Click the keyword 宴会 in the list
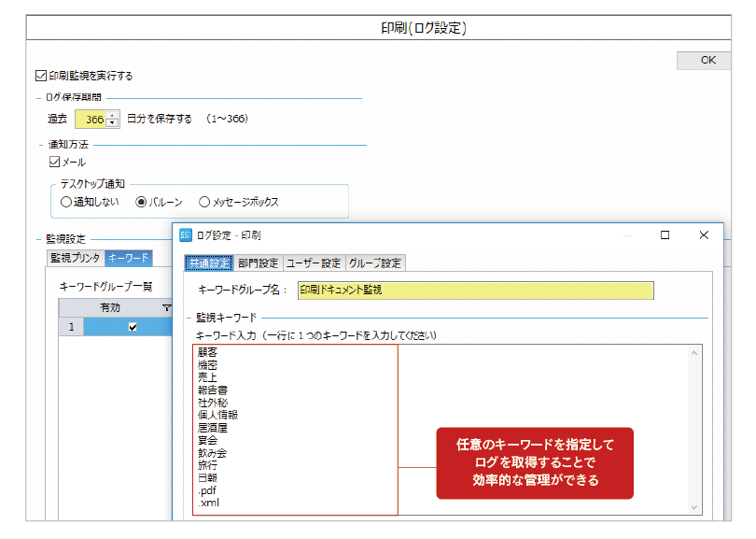The width and height of the screenshot is (756, 539). [x=207, y=440]
